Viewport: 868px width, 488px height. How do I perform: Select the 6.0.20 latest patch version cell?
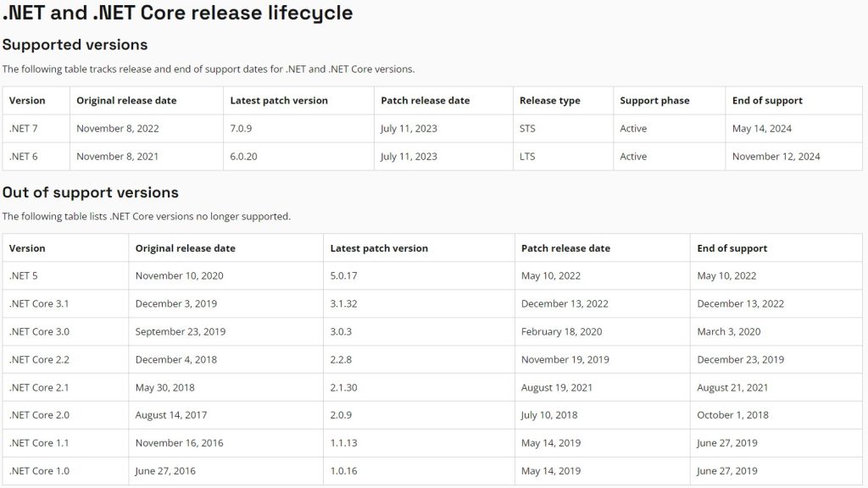pos(246,157)
